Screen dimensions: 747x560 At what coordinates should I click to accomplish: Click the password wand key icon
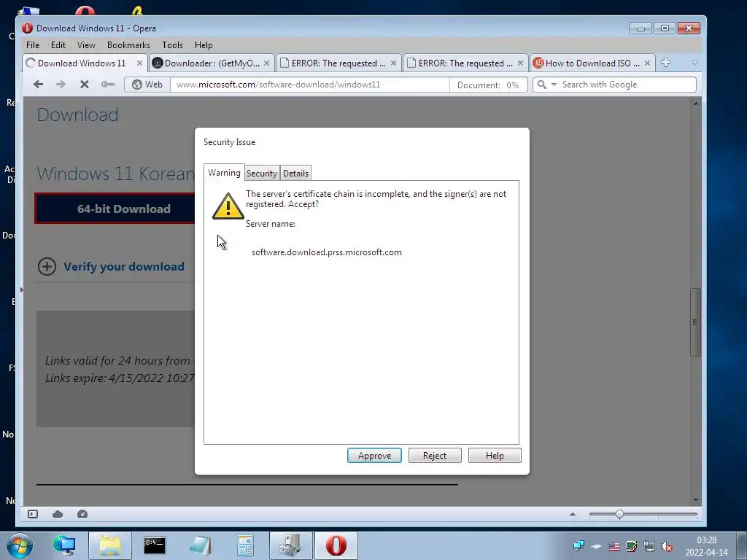(108, 85)
